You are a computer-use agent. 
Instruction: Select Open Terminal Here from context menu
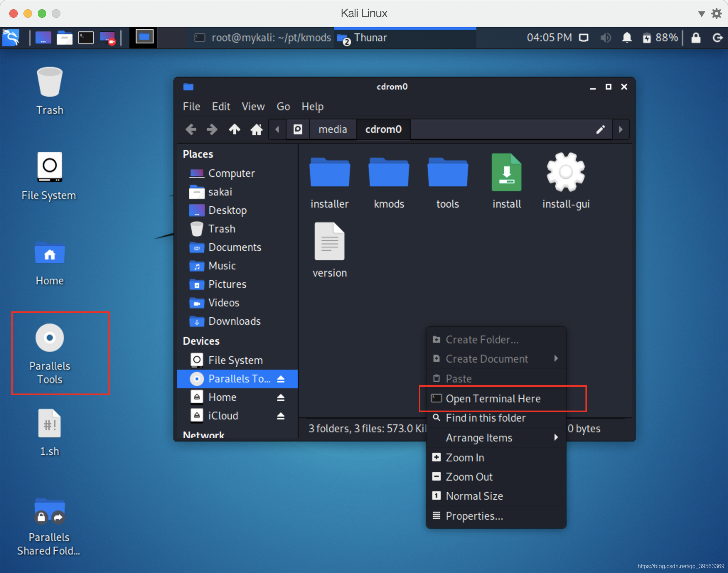(493, 399)
